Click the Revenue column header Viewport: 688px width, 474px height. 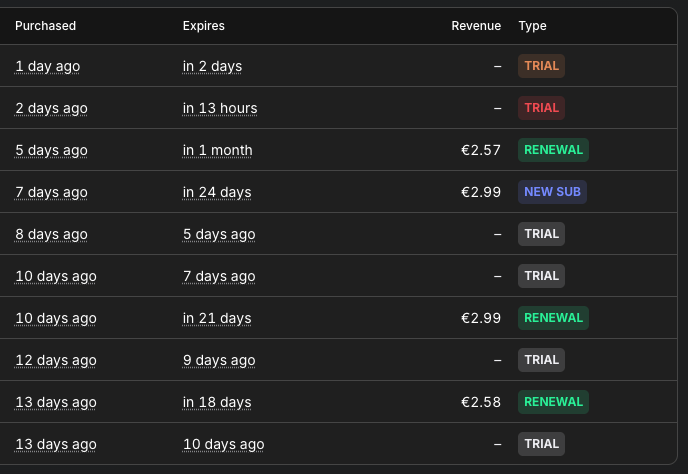click(x=476, y=26)
